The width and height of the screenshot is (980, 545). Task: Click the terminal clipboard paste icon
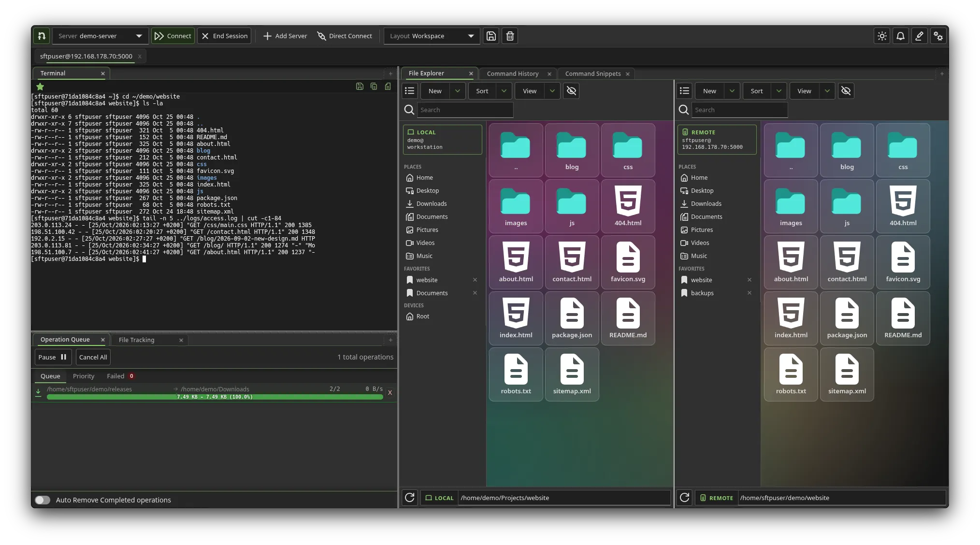[x=388, y=86]
